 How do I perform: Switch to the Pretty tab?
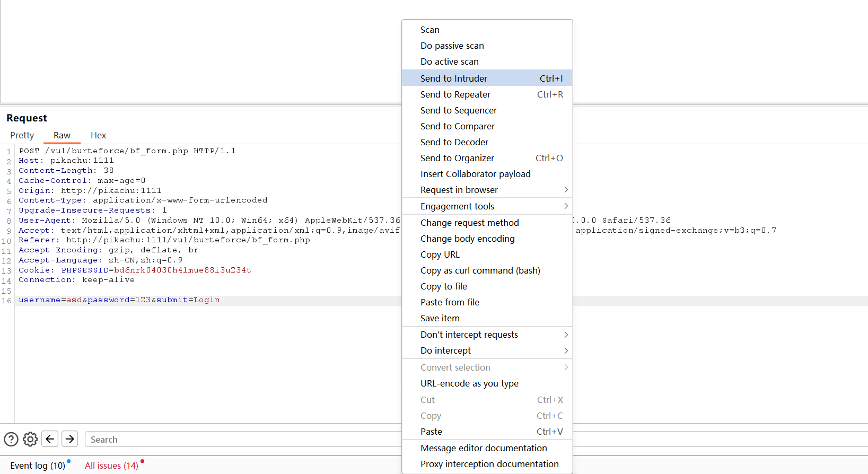coord(22,136)
